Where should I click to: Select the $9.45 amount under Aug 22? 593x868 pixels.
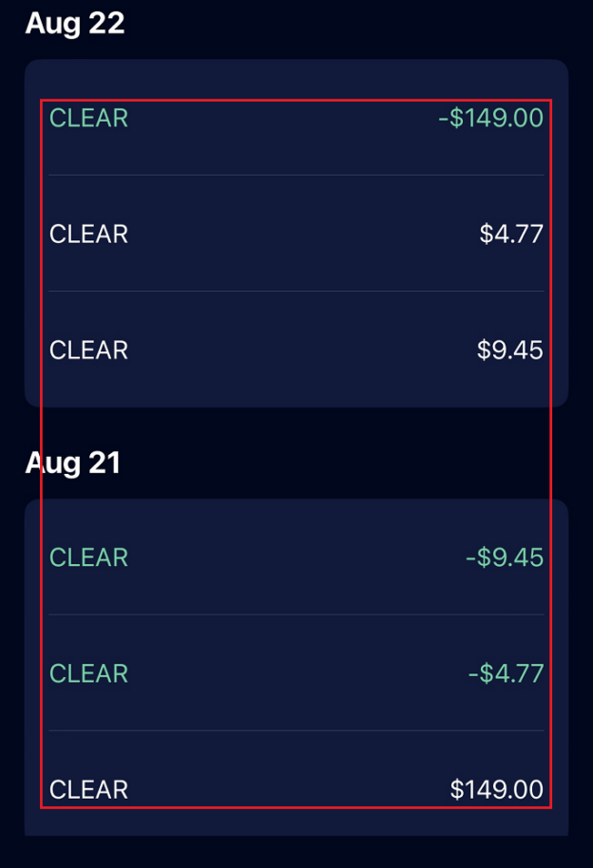click(510, 350)
